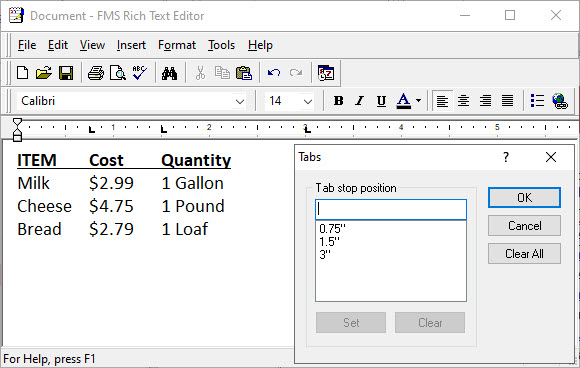The image size is (580, 368).
Task: Open Print Preview icon
Action: click(118, 73)
